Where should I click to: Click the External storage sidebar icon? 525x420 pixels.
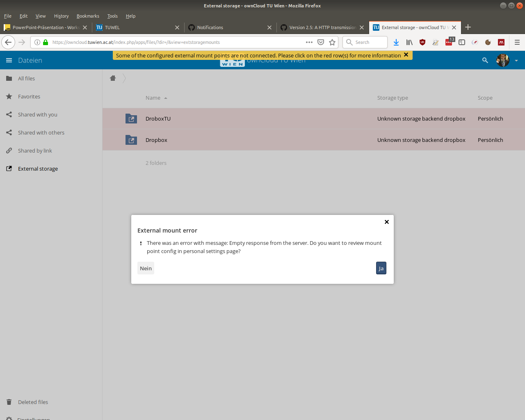[9, 169]
